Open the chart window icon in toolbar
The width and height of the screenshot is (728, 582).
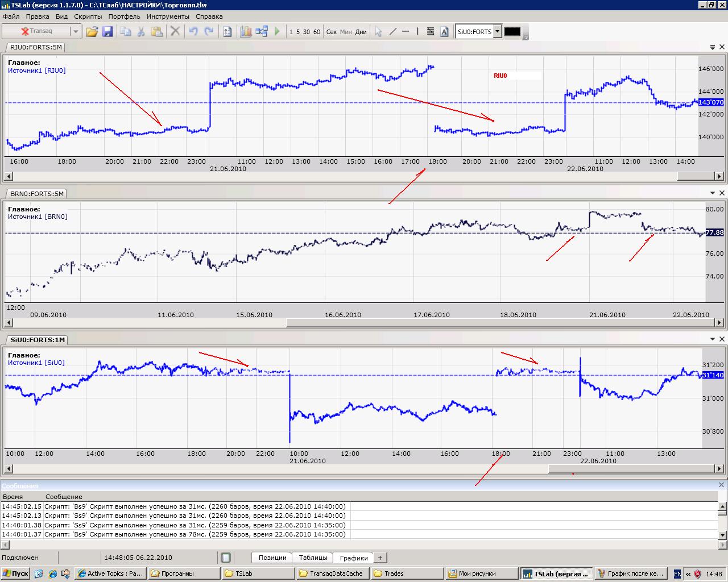pyautogui.click(x=246, y=32)
